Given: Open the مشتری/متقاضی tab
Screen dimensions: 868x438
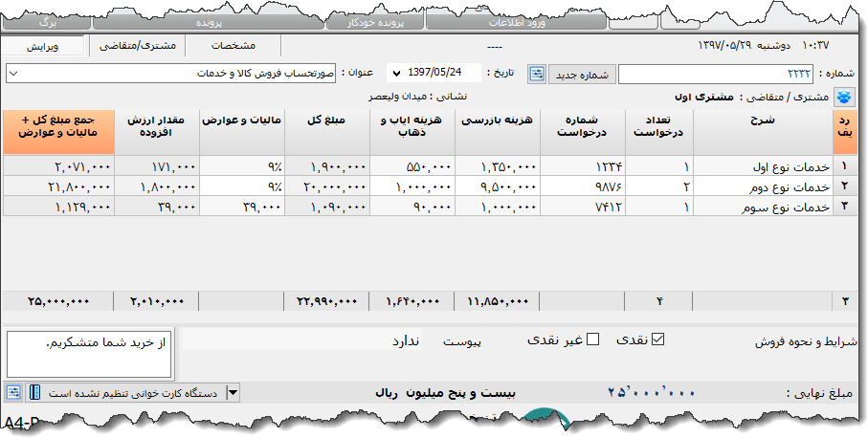Looking at the screenshot, I should pyautogui.click(x=137, y=46).
